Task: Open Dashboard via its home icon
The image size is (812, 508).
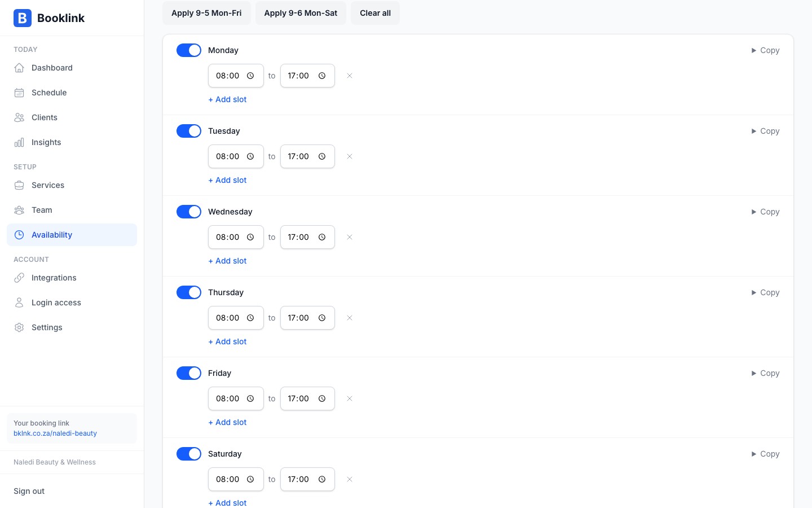Action: [x=19, y=68]
